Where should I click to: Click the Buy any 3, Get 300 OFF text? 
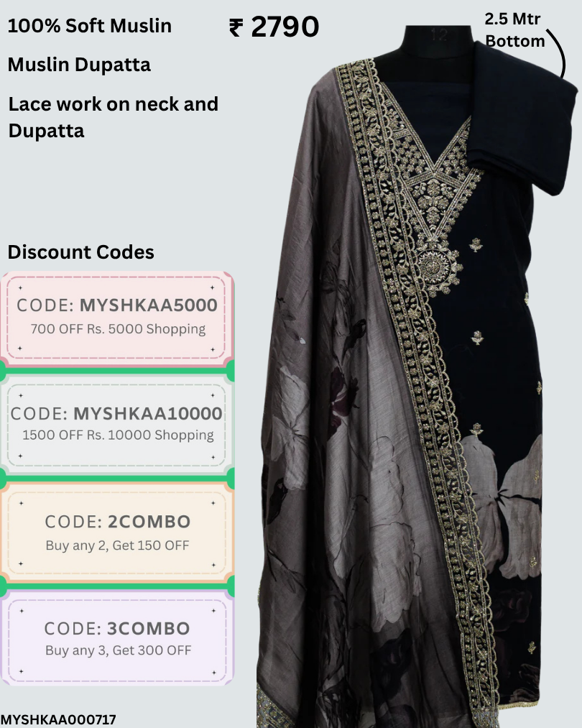click(x=118, y=650)
